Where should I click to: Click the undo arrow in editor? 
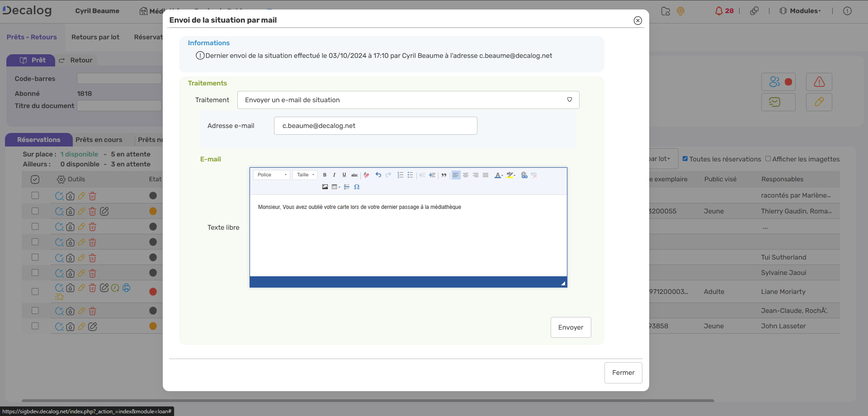point(378,175)
